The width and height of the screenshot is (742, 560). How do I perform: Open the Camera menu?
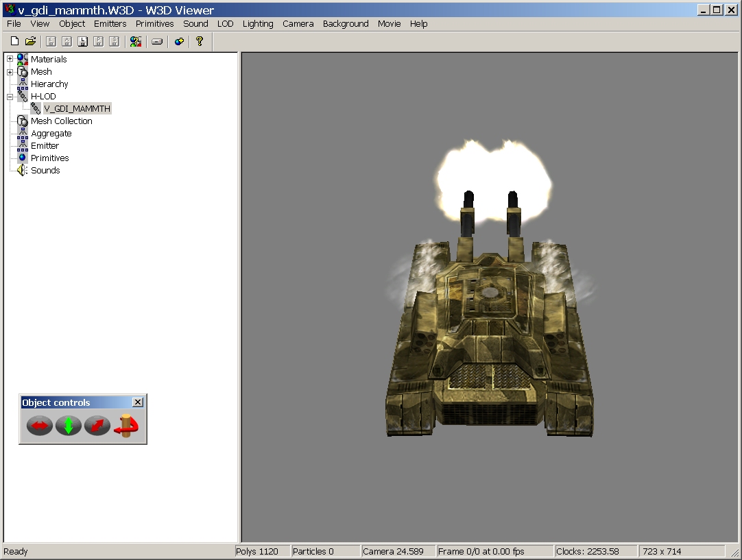[298, 24]
